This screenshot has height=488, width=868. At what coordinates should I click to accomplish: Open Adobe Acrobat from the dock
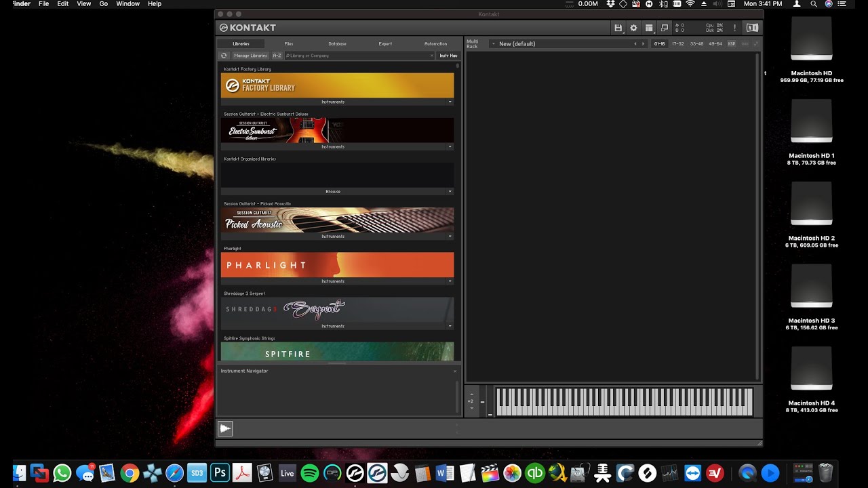[x=242, y=472]
